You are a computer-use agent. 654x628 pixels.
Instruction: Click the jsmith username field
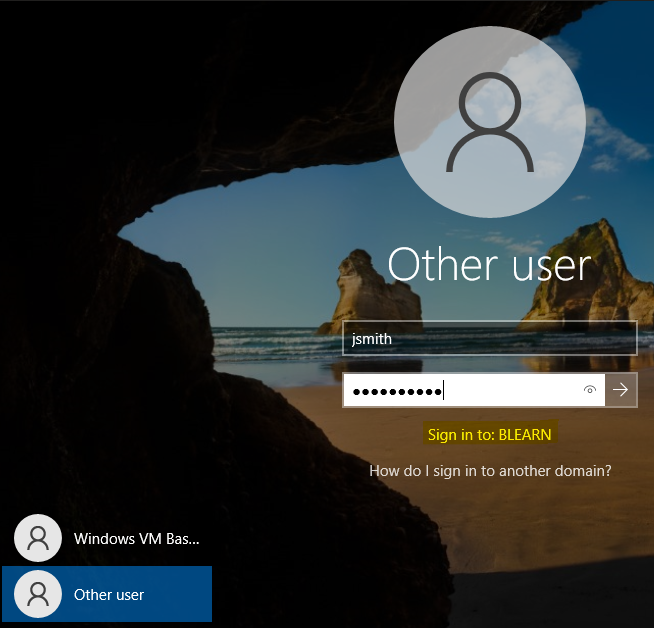click(490, 338)
